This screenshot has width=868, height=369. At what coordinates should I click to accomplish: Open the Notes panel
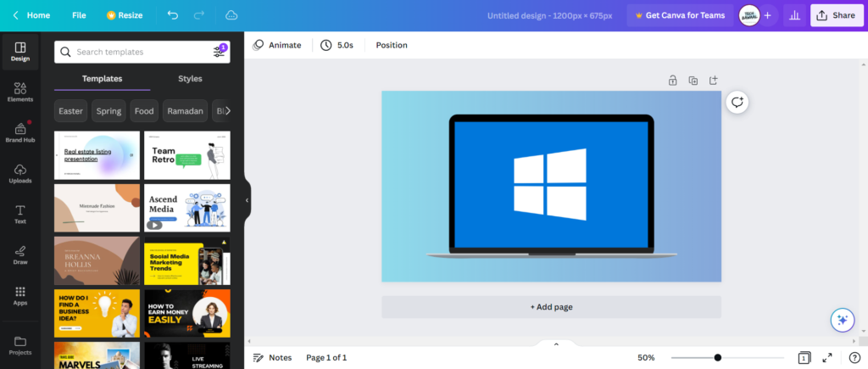[x=272, y=358]
